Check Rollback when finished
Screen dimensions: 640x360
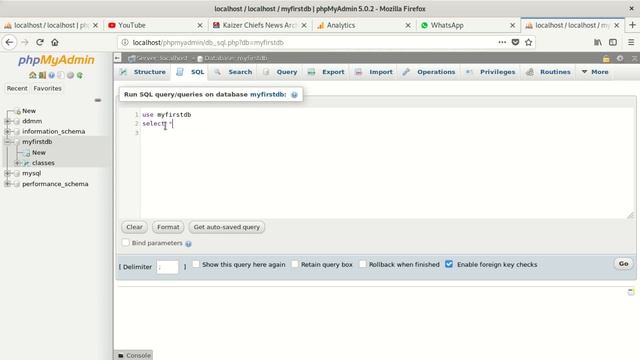tap(362, 264)
